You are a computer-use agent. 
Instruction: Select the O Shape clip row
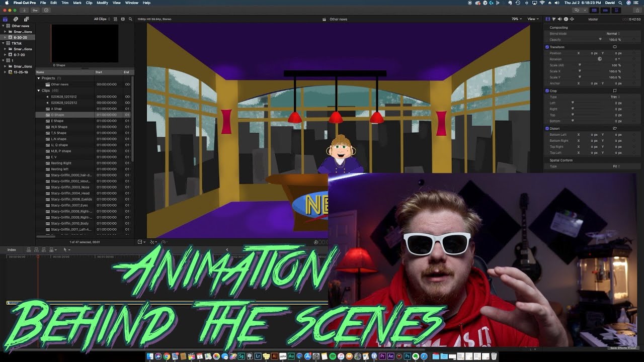pyautogui.click(x=84, y=115)
